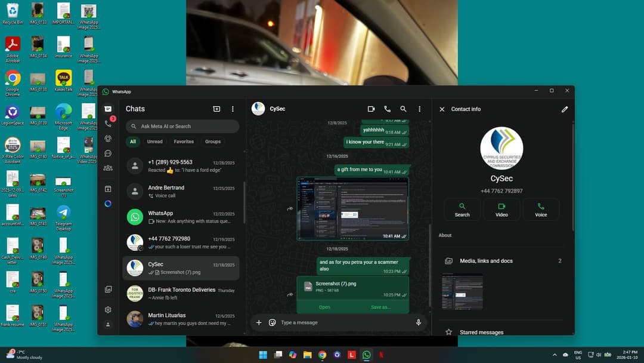Click Save as... on the attachment
This screenshot has height=363, width=644.
380,307
